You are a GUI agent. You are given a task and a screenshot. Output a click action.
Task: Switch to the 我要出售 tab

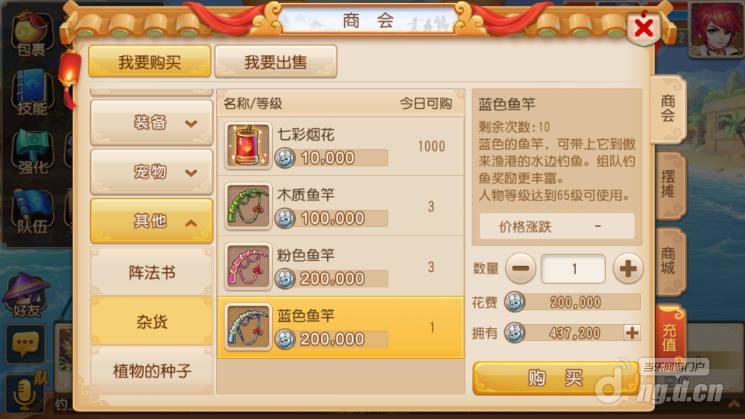point(276,62)
